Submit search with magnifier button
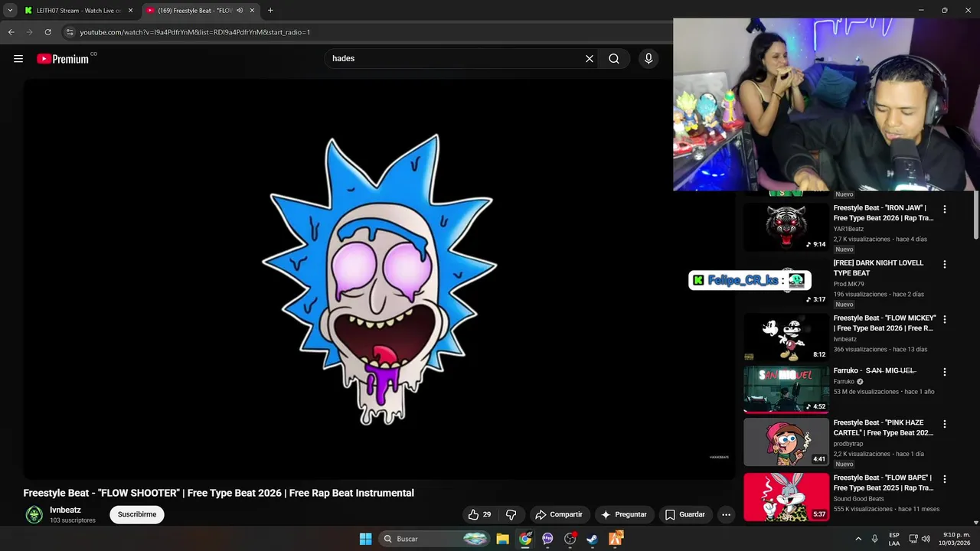The height and width of the screenshot is (551, 980). [614, 59]
